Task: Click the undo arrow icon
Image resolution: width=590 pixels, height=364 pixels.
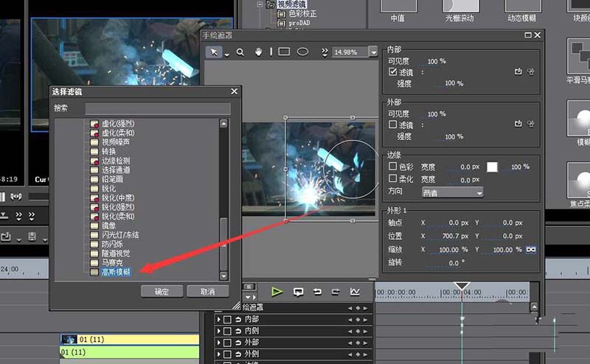Action: [x=317, y=292]
